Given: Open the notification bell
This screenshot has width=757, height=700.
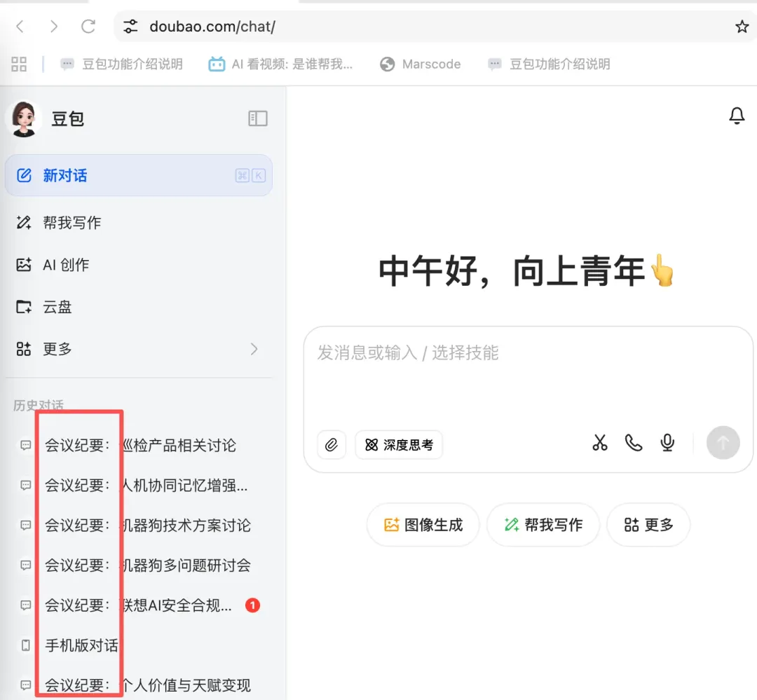Looking at the screenshot, I should click(x=737, y=116).
